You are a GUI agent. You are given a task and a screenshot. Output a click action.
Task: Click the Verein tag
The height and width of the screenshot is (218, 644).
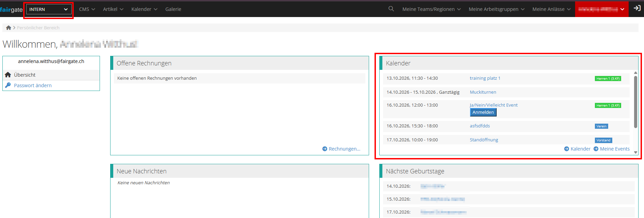pos(601,126)
